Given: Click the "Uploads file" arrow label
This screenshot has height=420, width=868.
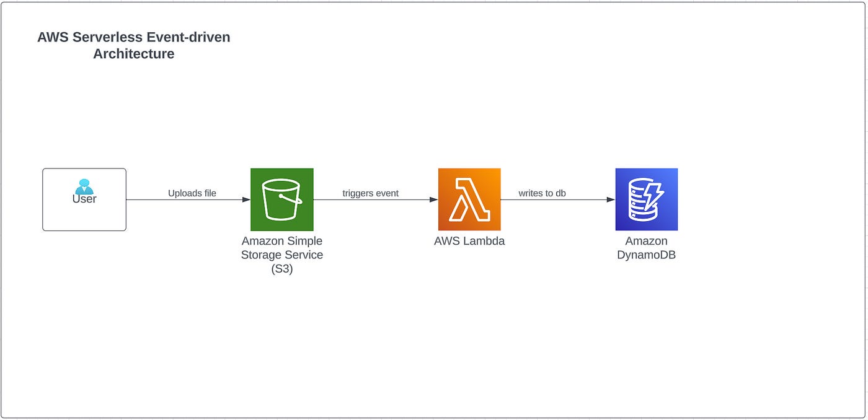Looking at the screenshot, I should click(x=192, y=193).
